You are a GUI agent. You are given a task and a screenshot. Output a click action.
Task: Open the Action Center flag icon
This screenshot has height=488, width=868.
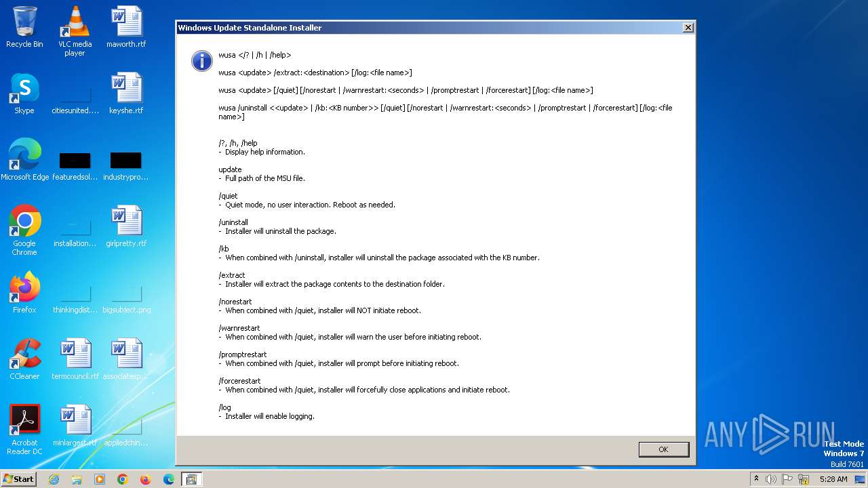[x=787, y=479]
